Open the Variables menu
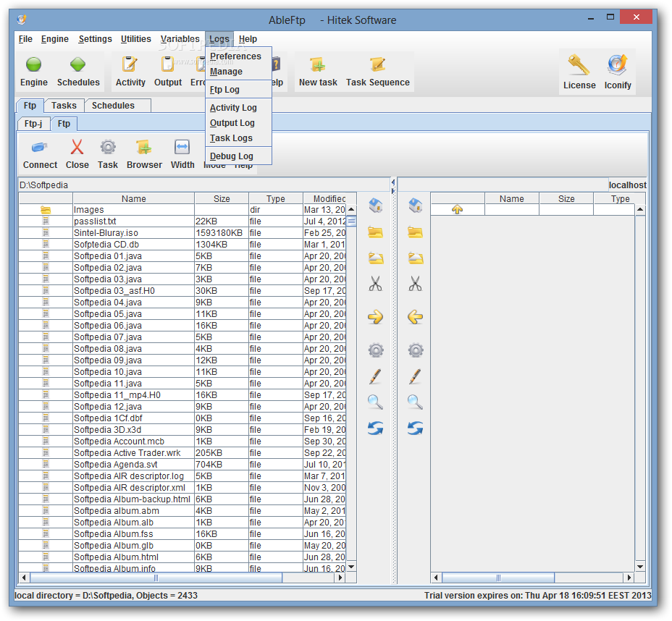672x621 pixels. click(180, 39)
